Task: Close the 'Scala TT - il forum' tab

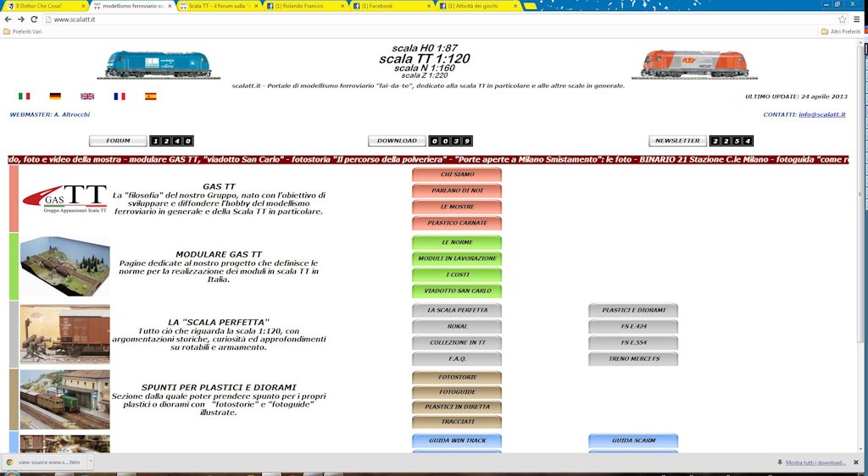Action: coord(256,6)
